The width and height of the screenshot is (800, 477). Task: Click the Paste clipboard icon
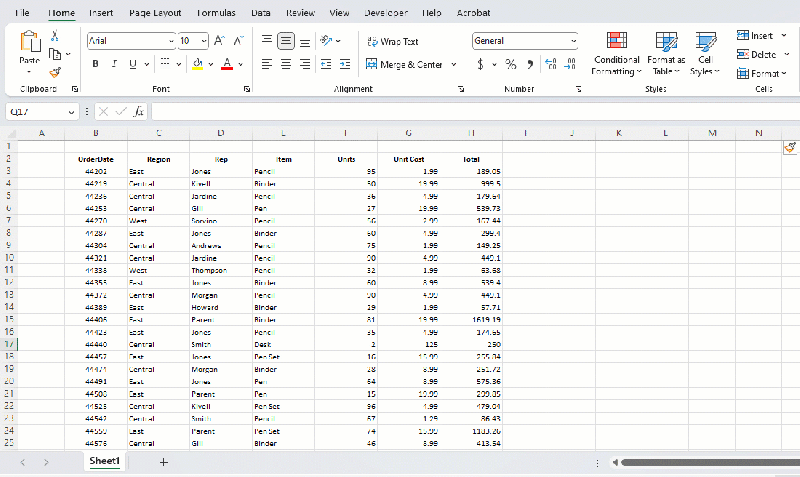point(30,42)
